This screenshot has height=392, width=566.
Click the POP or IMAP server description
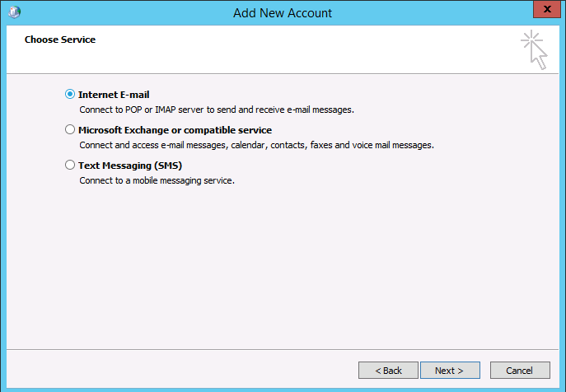click(x=217, y=110)
